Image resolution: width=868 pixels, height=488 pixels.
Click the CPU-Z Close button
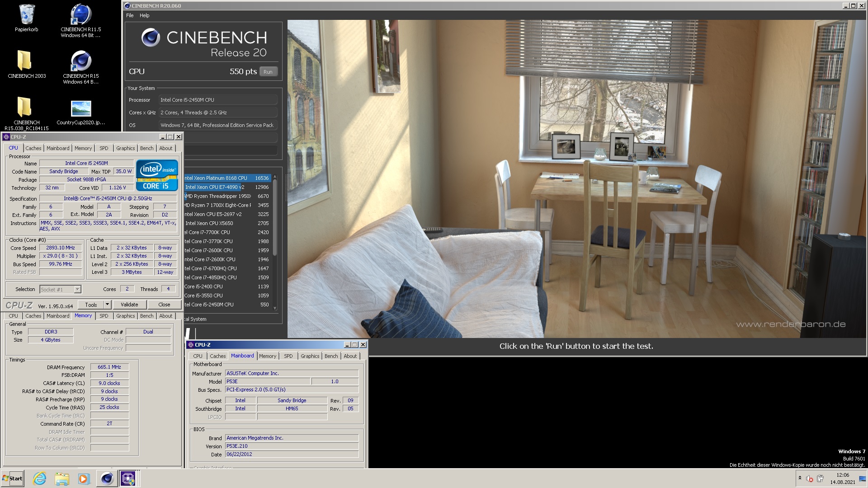[164, 305]
